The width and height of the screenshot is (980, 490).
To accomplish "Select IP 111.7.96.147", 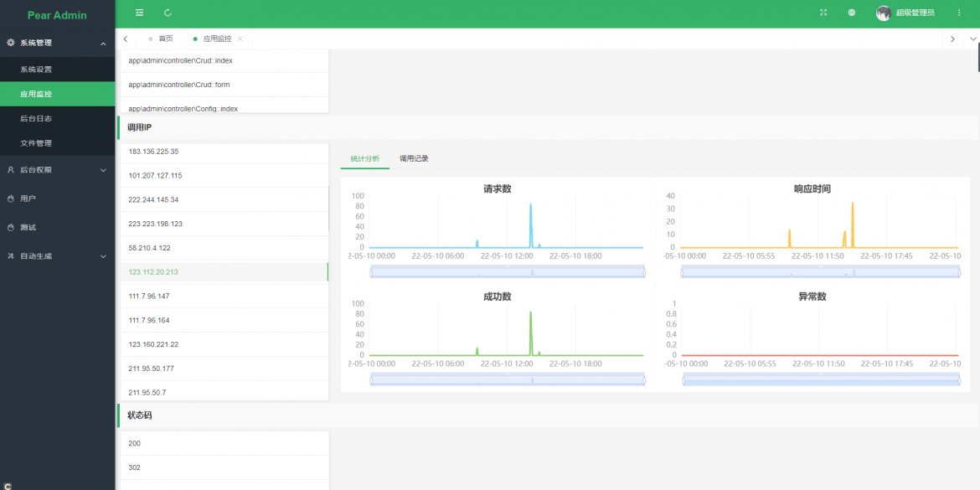I will pos(224,297).
